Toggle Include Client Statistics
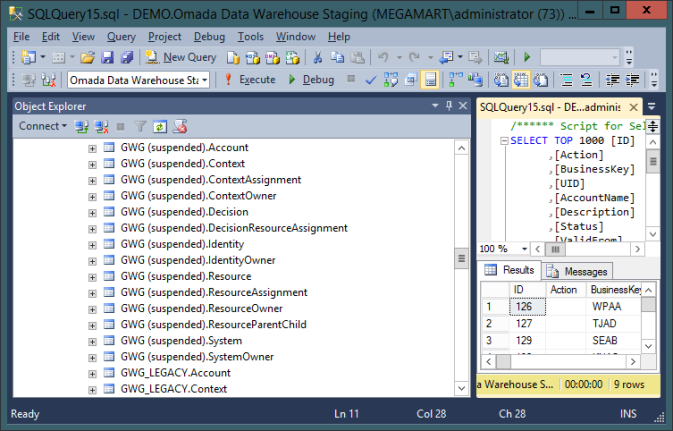The image size is (673, 431). [x=475, y=80]
